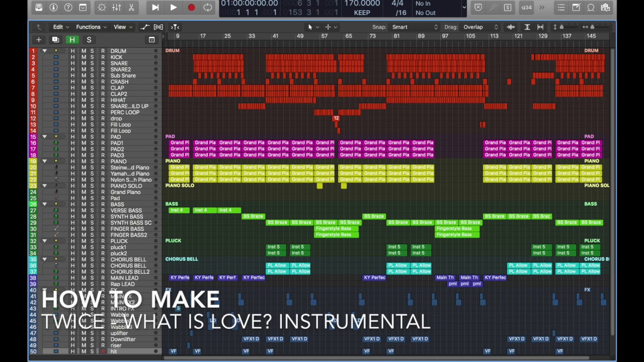
Task: Select the Sub Snare track name
Action: tap(123, 76)
